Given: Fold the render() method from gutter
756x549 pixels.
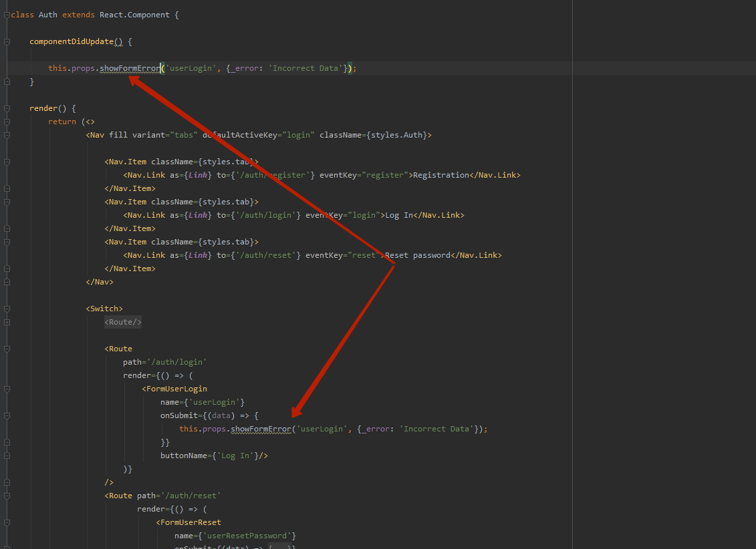Looking at the screenshot, I should tap(7, 108).
